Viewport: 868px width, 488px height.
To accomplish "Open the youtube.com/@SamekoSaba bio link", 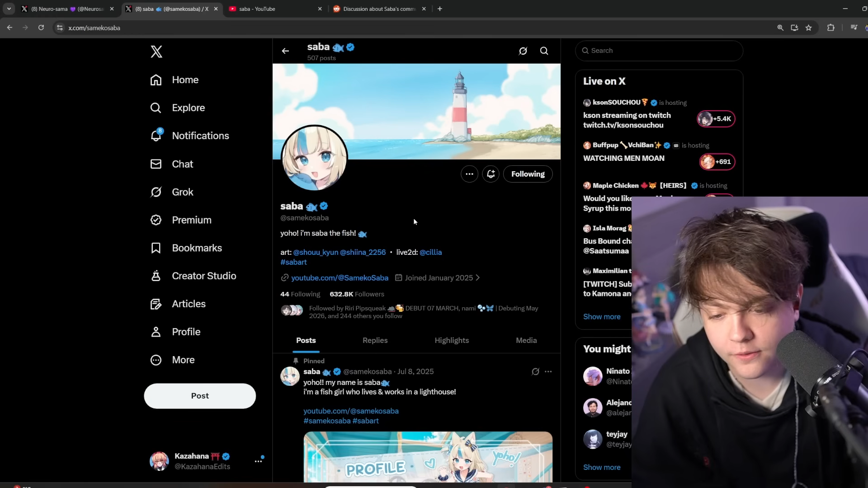I will 340,278.
